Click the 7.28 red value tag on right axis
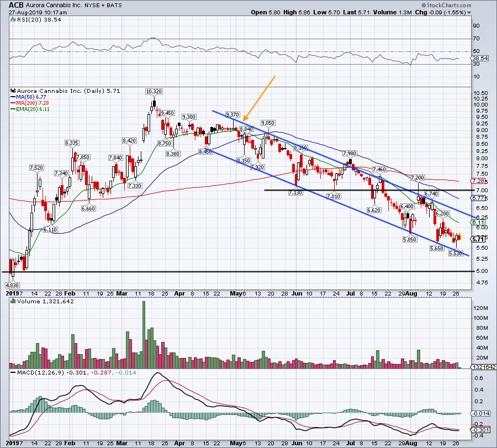 (x=479, y=181)
